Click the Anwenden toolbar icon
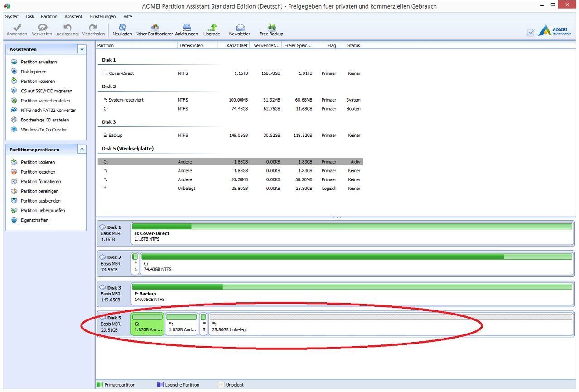Viewport: 579px width, 392px height. (x=17, y=30)
